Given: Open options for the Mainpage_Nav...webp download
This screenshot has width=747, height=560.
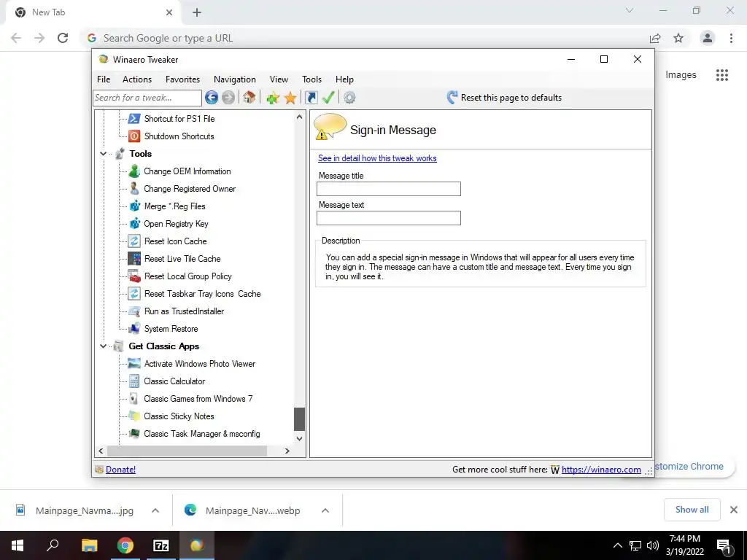Looking at the screenshot, I should tap(325, 510).
